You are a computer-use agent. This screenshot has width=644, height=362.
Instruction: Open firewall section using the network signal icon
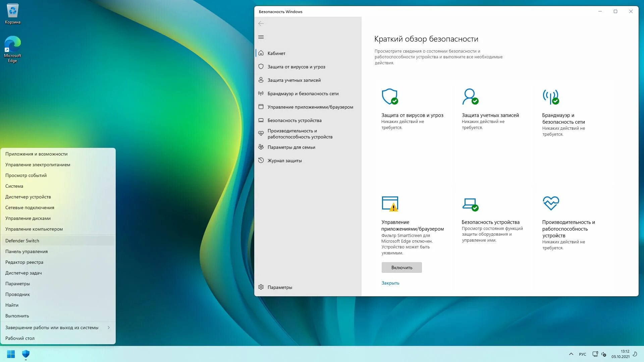click(261, 94)
